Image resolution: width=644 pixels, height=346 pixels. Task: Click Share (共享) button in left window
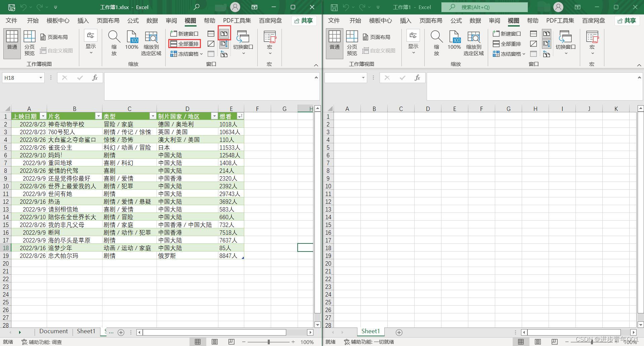[303, 21]
